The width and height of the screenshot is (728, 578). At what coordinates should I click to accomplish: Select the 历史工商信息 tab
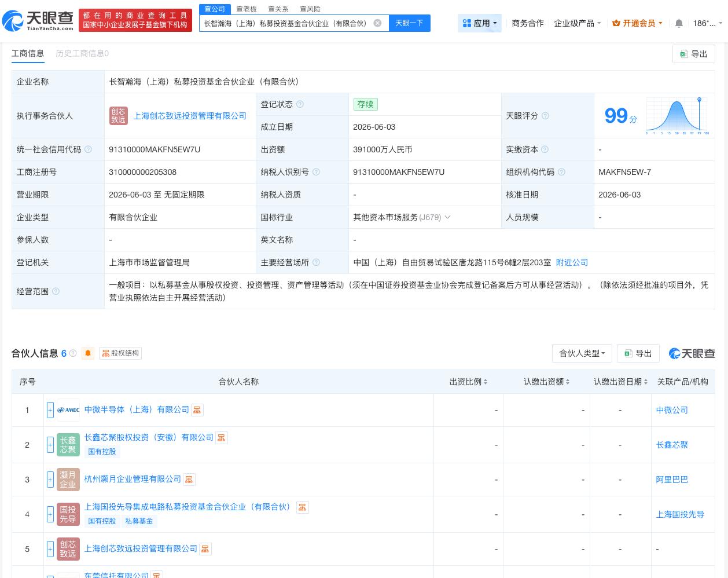coord(82,53)
